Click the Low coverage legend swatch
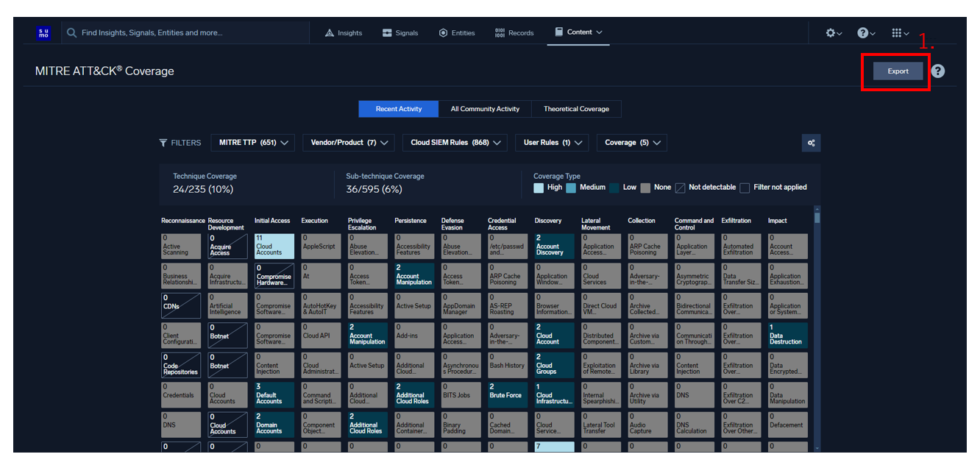This screenshot has height=468, width=980. click(614, 188)
